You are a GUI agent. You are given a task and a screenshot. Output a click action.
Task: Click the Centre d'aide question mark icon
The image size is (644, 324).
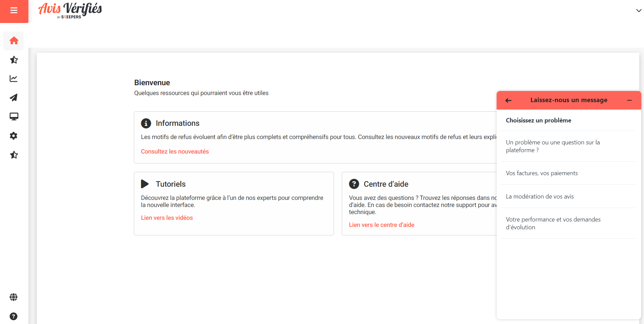click(x=354, y=184)
